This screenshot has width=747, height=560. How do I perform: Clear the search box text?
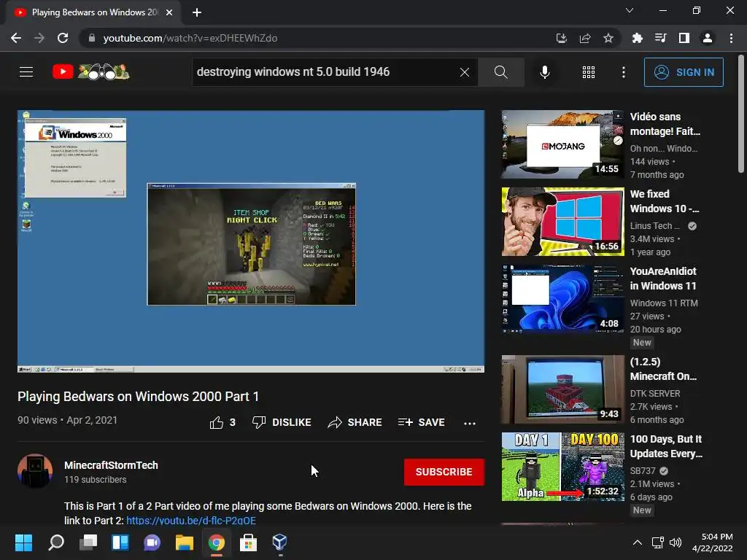[x=465, y=72]
